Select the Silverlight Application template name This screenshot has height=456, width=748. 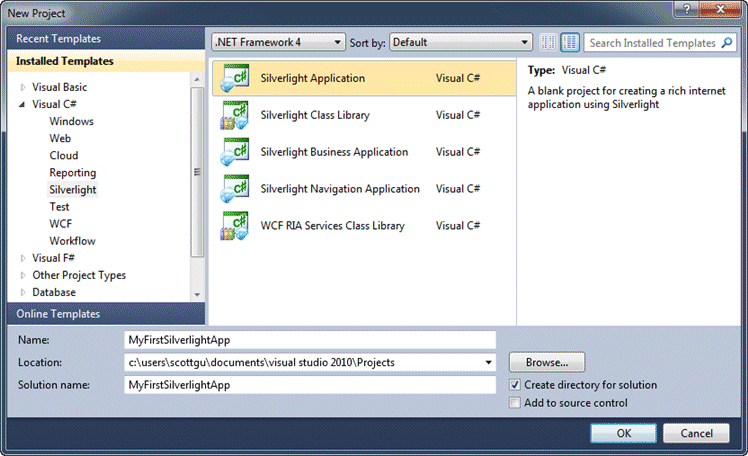click(312, 78)
